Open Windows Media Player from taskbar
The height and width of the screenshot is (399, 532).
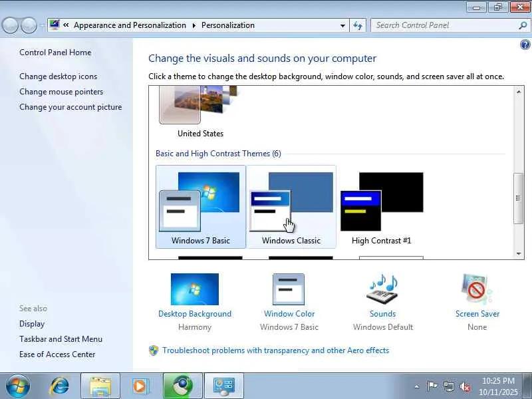140,386
